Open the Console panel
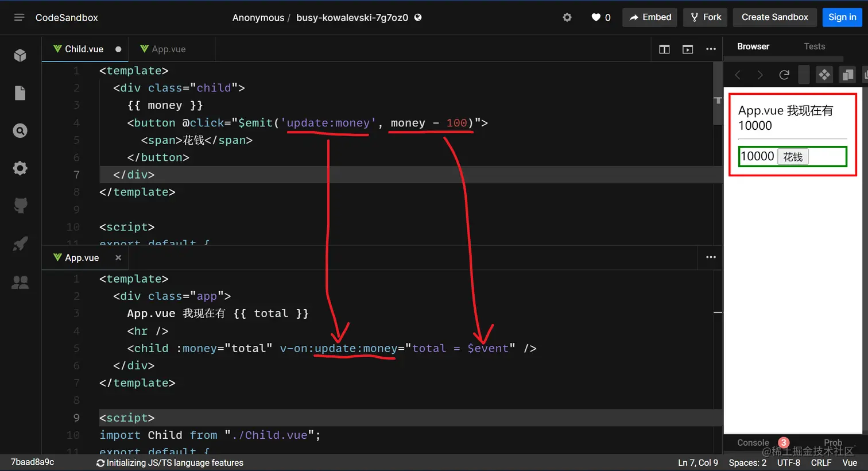 click(753, 442)
